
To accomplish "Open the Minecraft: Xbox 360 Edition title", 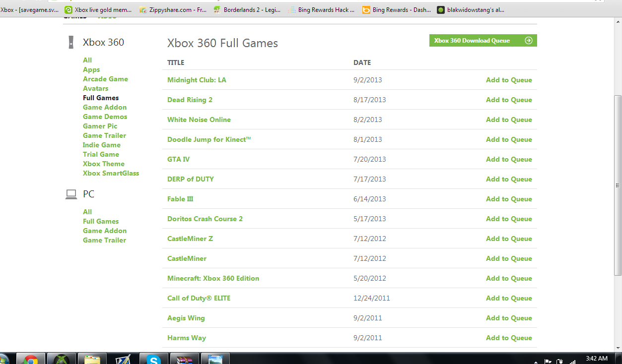I will point(213,278).
